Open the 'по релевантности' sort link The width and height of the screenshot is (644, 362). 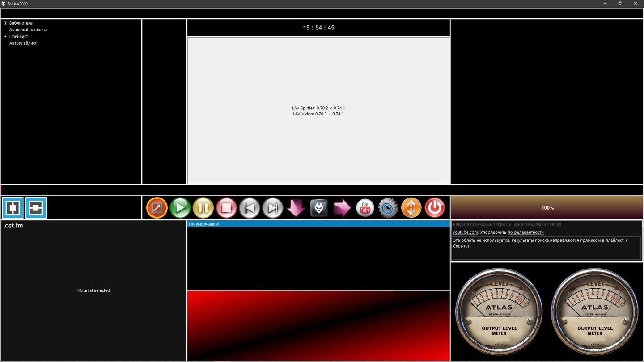tap(525, 232)
